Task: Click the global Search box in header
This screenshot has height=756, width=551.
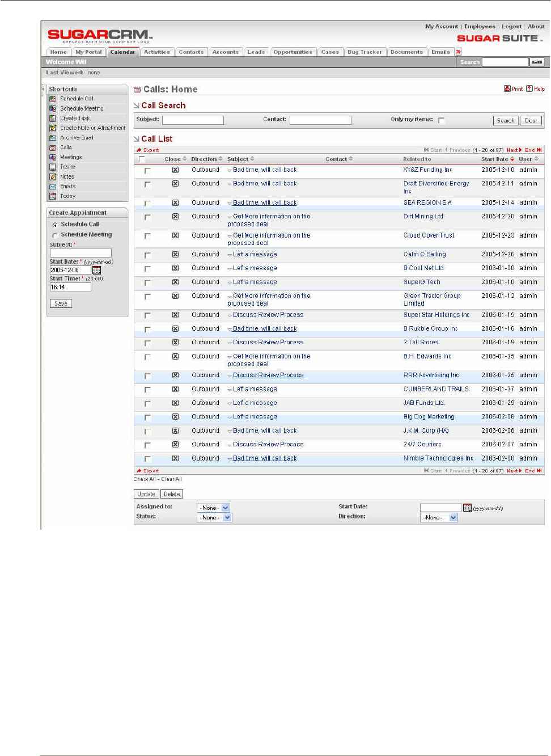Action: click(x=505, y=62)
